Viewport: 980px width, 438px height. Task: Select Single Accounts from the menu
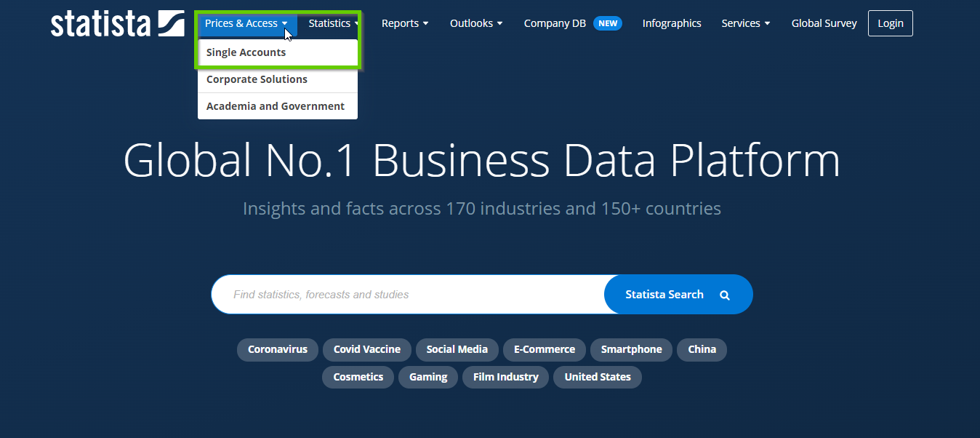278,52
